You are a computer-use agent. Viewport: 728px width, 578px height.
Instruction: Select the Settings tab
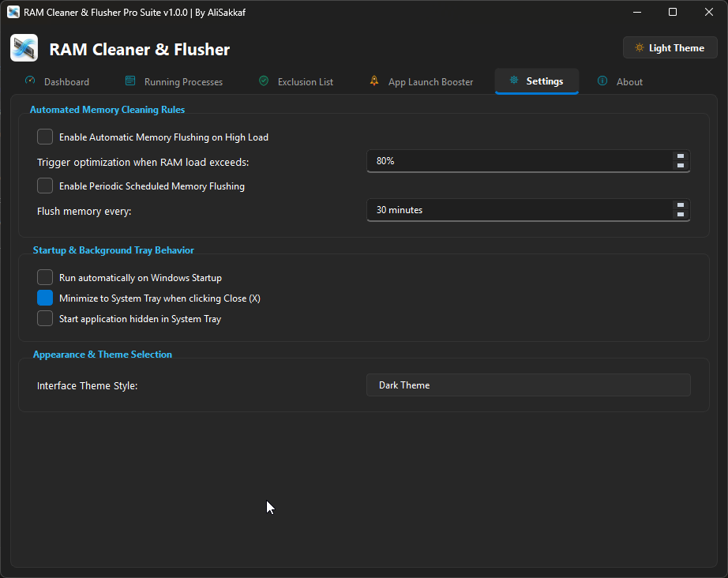(537, 81)
